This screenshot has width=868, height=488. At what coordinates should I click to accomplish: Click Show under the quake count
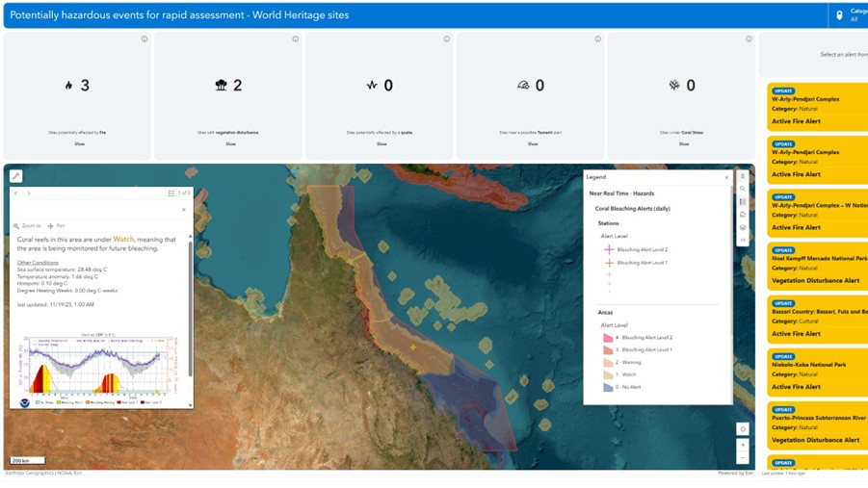381,143
